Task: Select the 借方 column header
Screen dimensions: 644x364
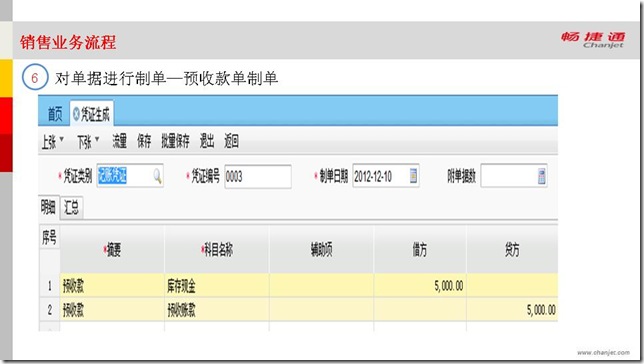Action: coord(420,249)
